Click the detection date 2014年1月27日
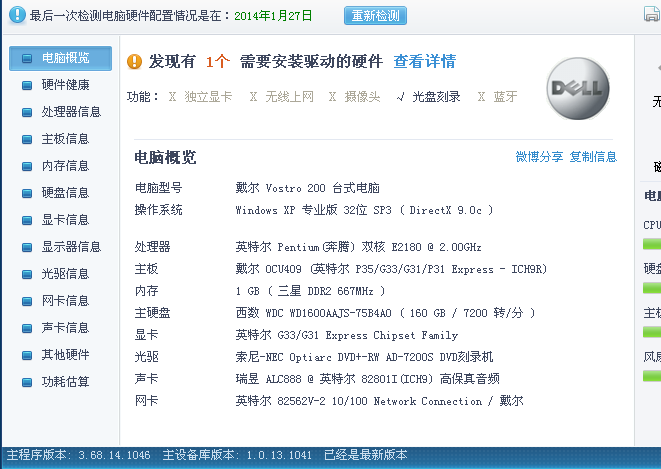The image size is (661, 469). pos(273,16)
